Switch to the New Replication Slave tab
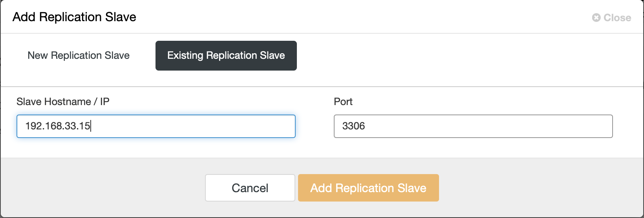Viewport: 644px width, 218px height. coord(79,55)
